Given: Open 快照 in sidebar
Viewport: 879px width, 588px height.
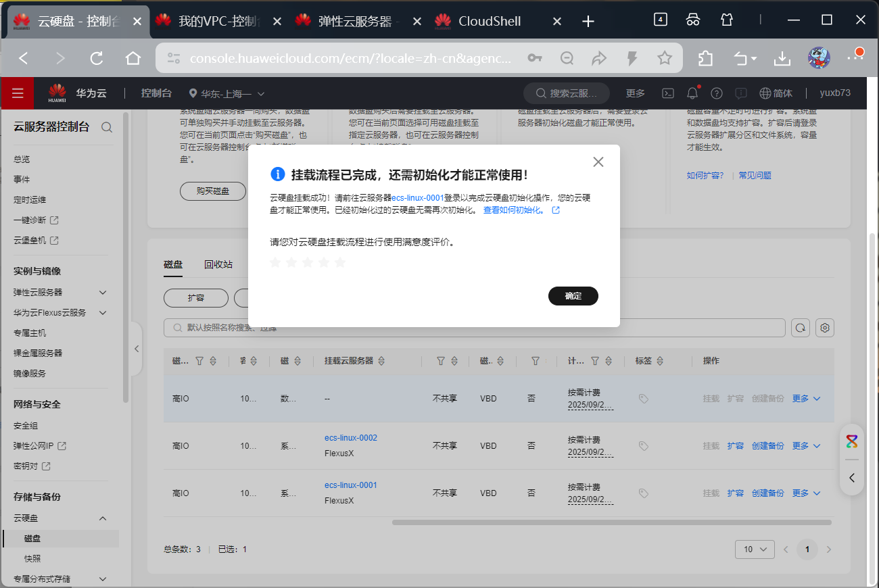Looking at the screenshot, I should [x=32, y=559].
